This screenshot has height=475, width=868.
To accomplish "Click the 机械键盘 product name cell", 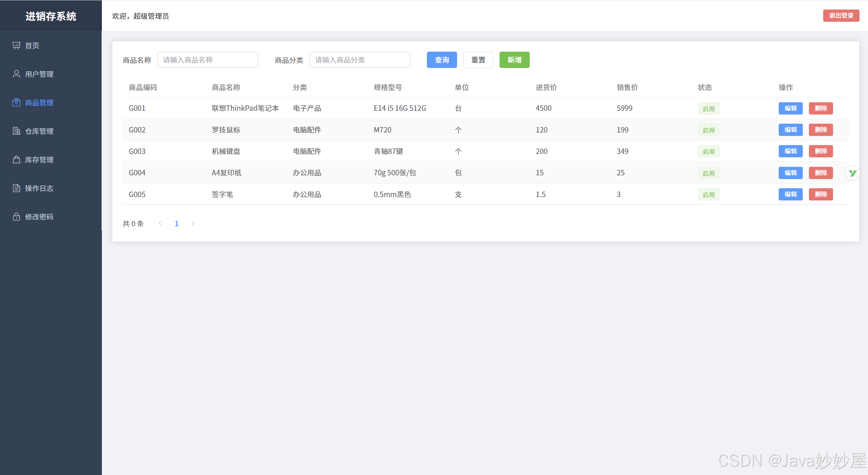I will click(x=226, y=151).
